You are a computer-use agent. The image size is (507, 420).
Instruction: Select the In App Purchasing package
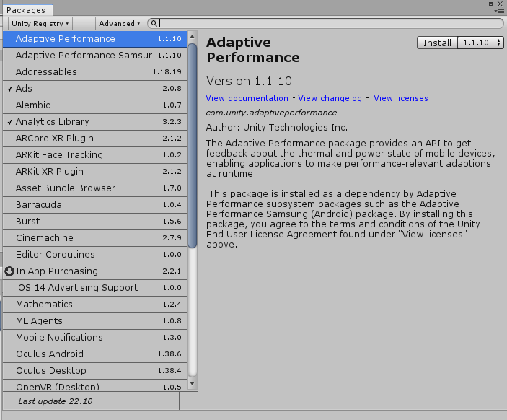[x=94, y=271]
